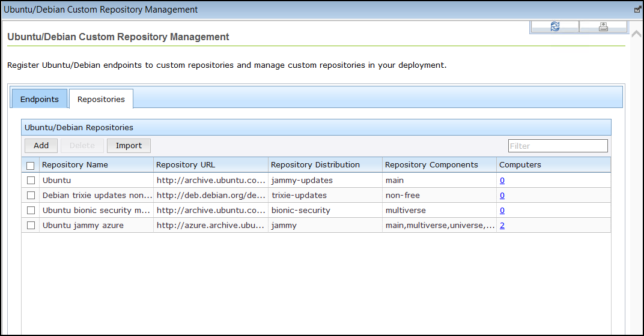Toggle the select-all header checkbox
644x336 pixels.
point(31,166)
